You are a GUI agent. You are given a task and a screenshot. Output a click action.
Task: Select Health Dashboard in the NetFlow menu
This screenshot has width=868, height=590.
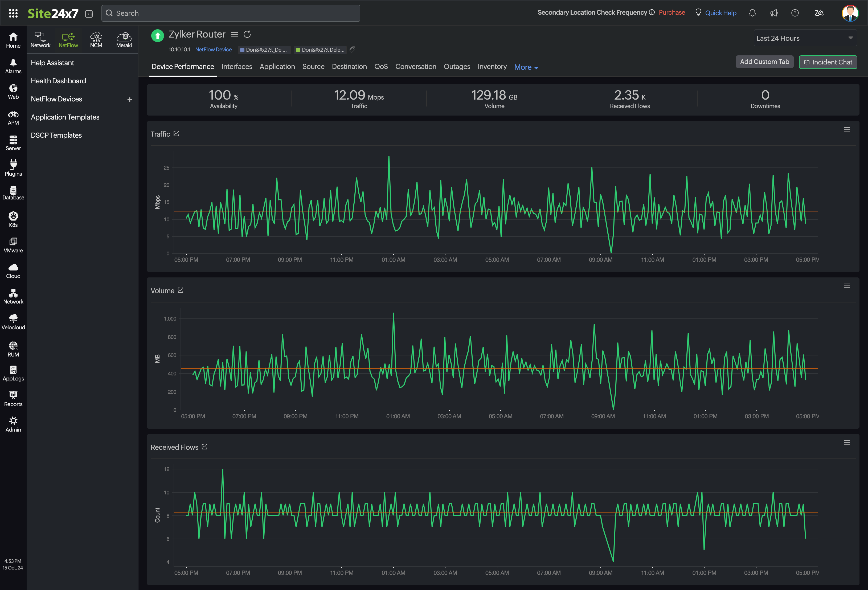click(59, 81)
